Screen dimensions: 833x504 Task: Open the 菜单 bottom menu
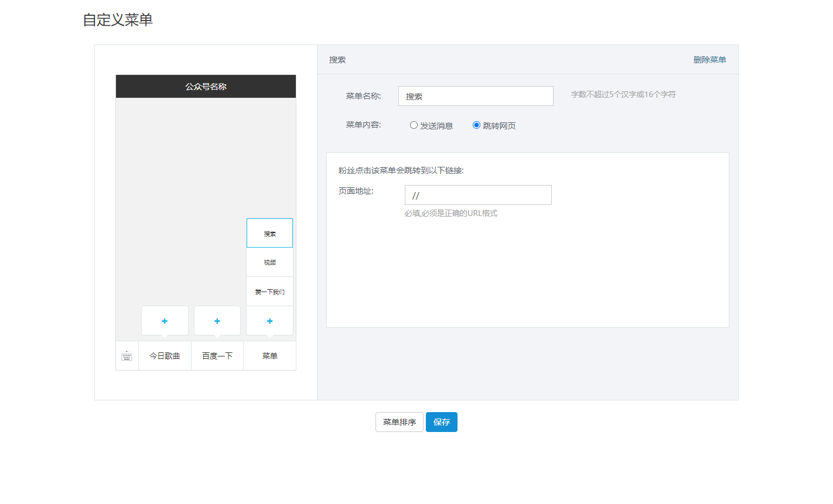tap(269, 356)
